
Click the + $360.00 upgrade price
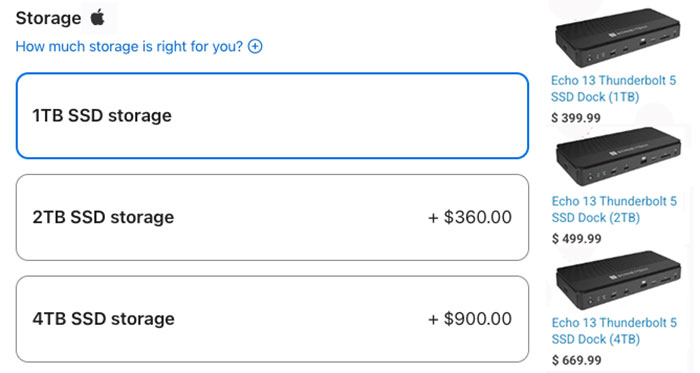(470, 217)
